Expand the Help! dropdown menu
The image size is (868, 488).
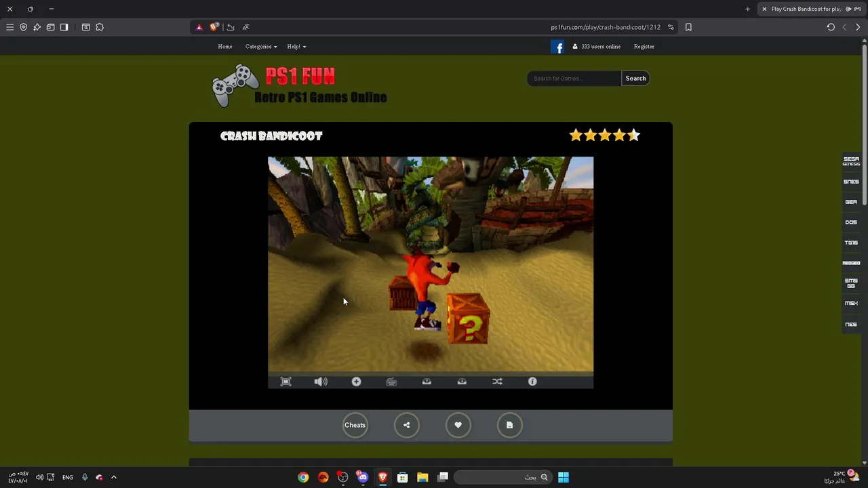click(x=296, y=47)
